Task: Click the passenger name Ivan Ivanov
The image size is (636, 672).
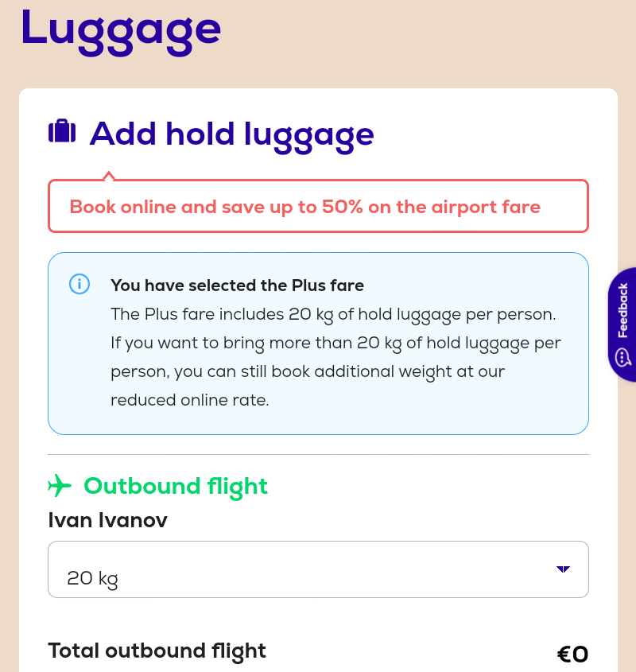Action: tap(107, 520)
